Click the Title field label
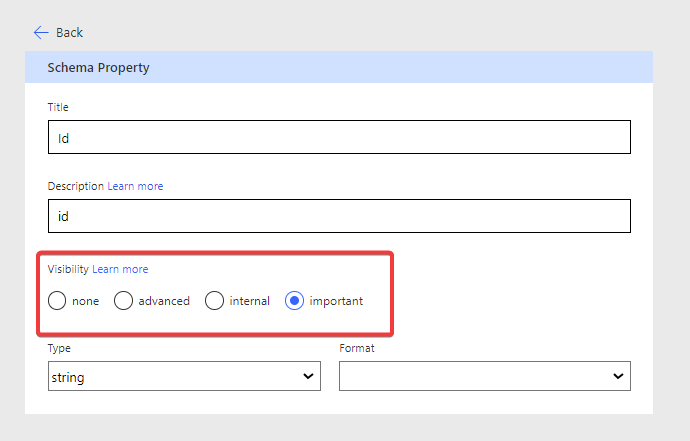This screenshot has height=441, width=690. point(58,107)
